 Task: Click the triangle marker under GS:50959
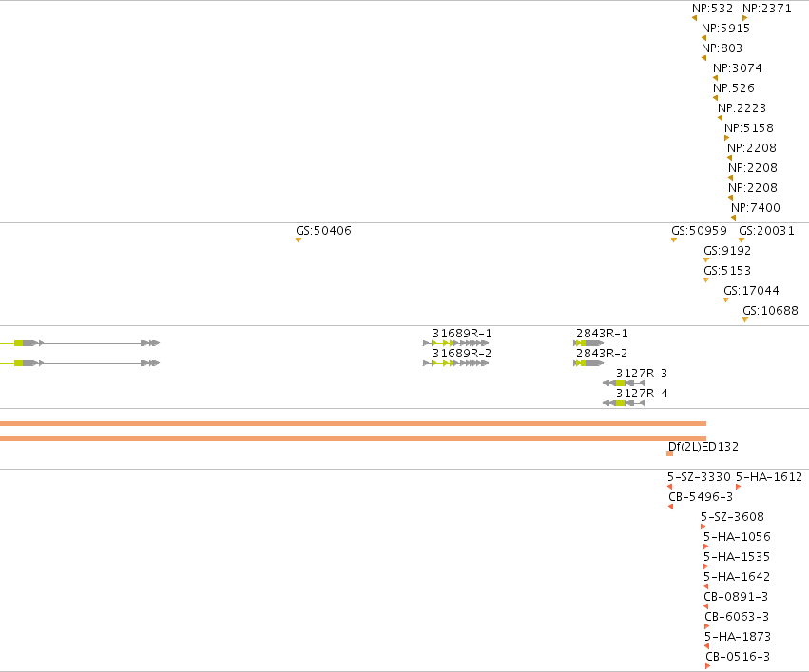click(x=674, y=240)
